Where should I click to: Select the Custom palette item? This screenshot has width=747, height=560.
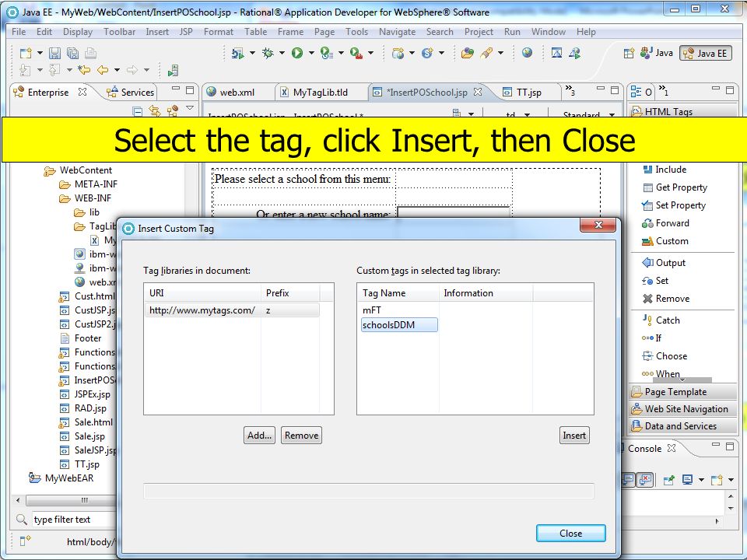[x=665, y=241]
